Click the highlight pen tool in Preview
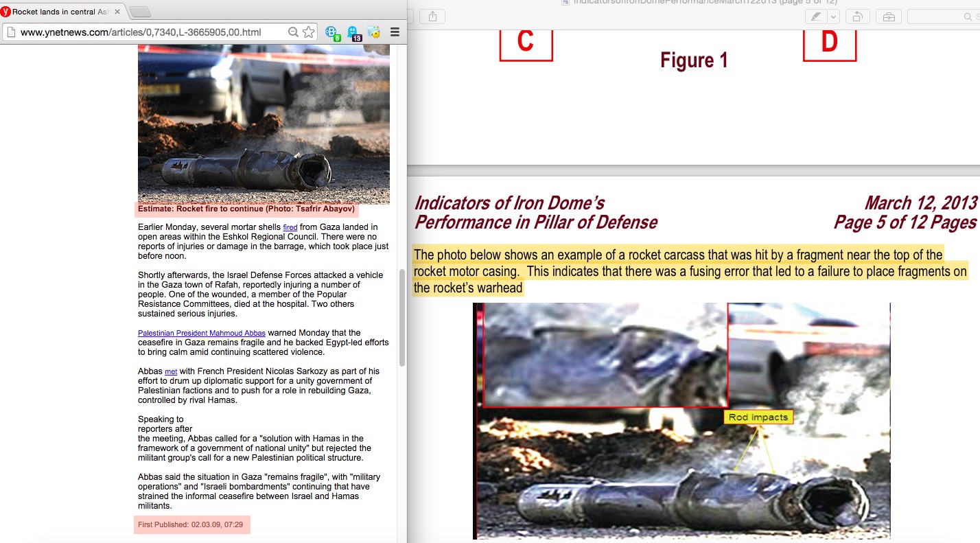Viewport: 980px width, 543px height. [817, 16]
